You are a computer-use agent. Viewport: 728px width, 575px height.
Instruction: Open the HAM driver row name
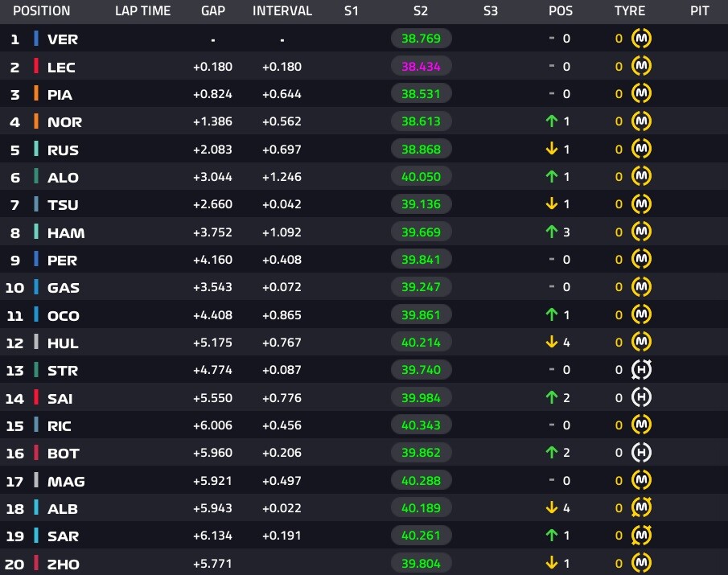(66, 233)
